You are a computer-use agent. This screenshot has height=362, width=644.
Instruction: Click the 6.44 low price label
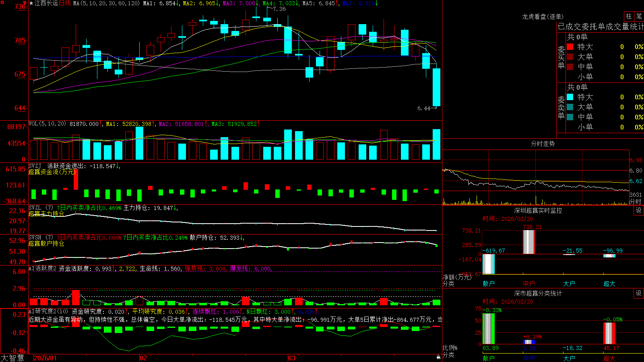click(x=424, y=108)
